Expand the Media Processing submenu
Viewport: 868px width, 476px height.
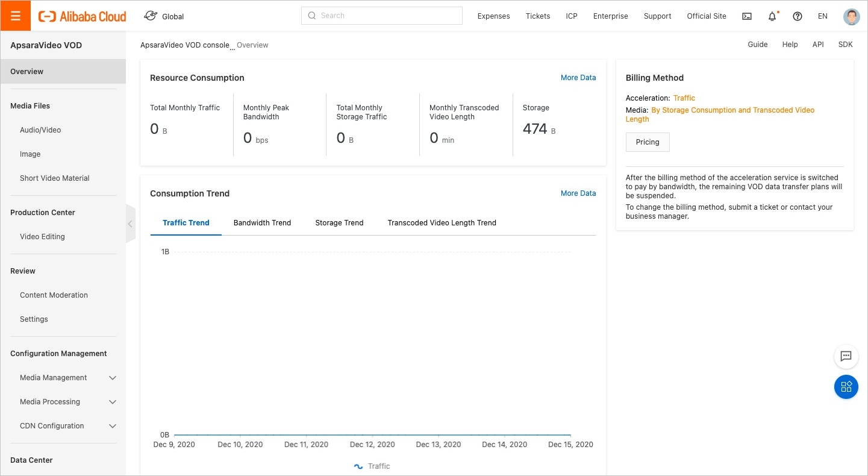click(112, 402)
